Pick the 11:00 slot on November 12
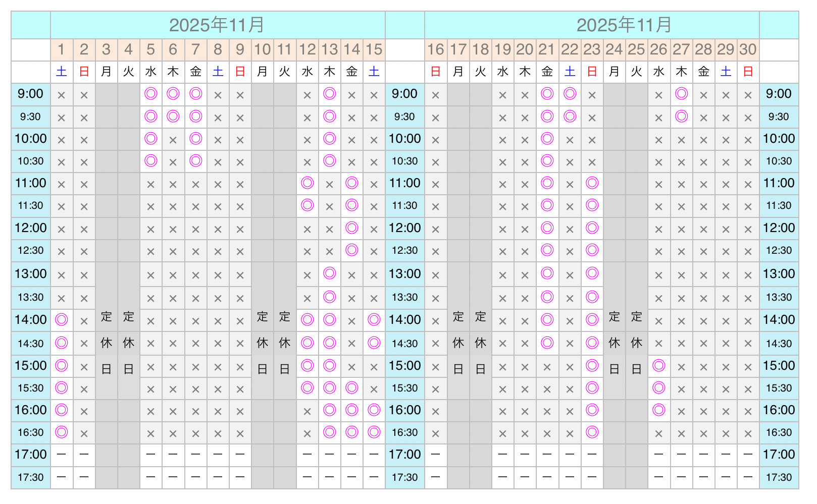This screenshot has height=504, width=817. tap(307, 183)
